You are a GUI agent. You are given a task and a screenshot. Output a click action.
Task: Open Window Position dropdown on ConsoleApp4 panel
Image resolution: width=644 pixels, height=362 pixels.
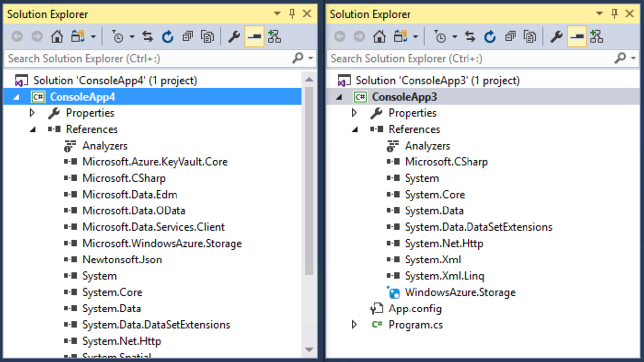click(x=277, y=14)
